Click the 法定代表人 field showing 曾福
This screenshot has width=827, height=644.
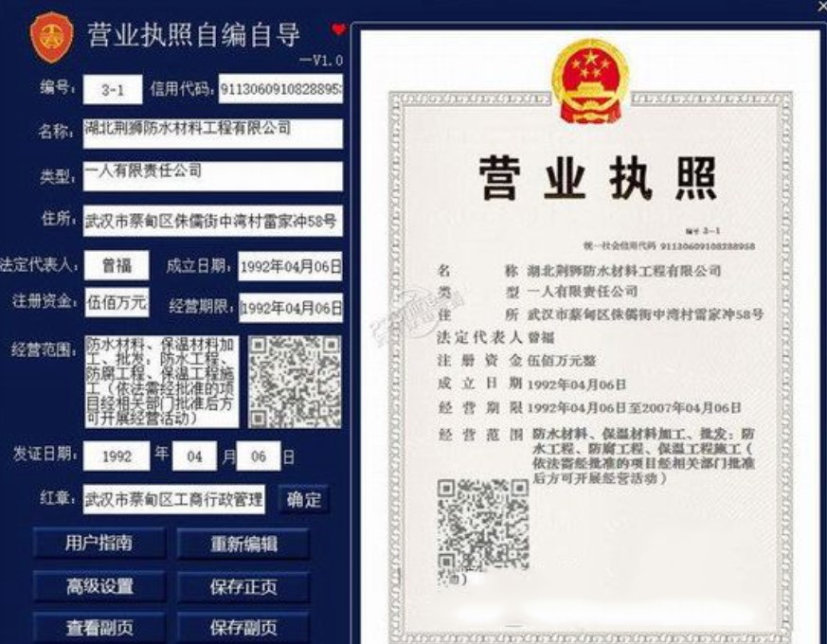coord(117,265)
